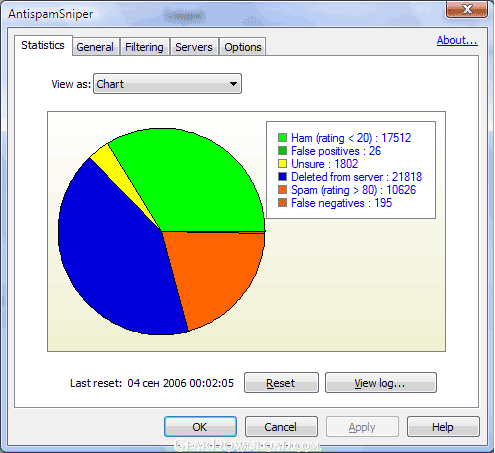This screenshot has height=453, width=495.
Task: Click the Ham legend green swatch
Action: 282,137
